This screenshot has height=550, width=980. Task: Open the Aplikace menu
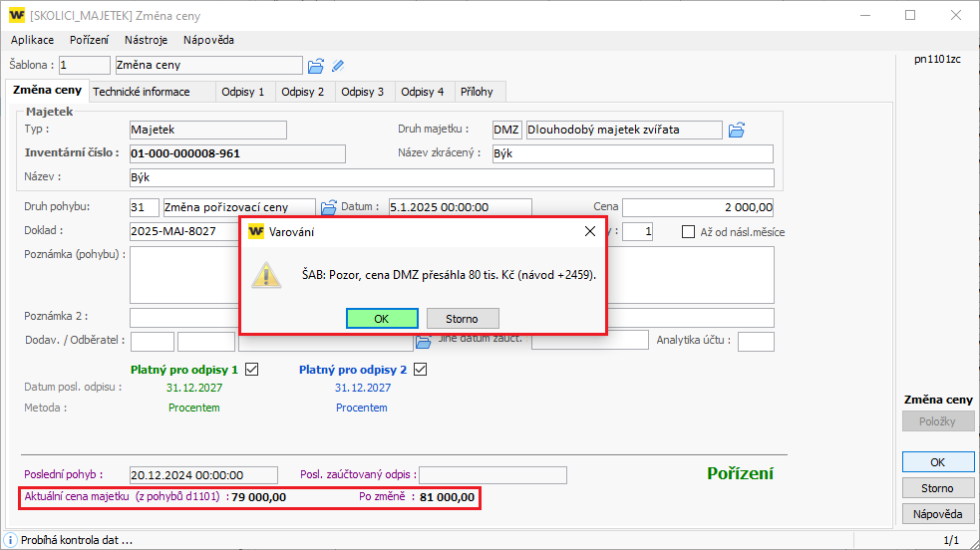[x=32, y=40]
